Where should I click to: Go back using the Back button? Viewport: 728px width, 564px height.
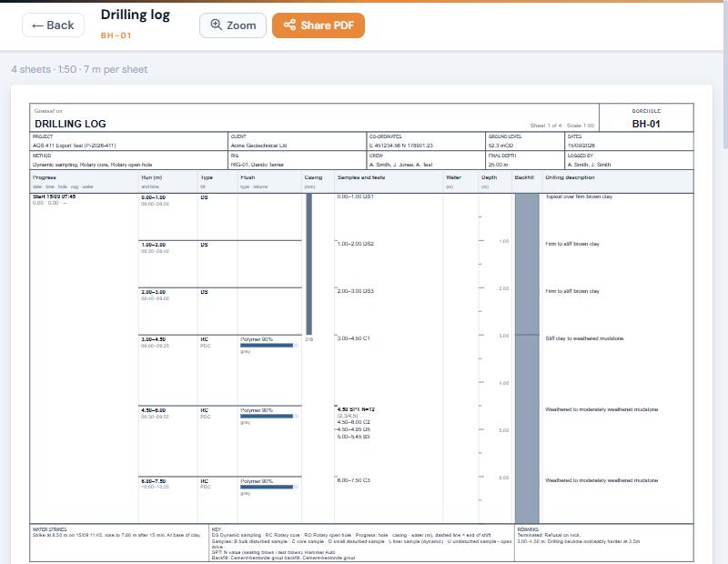[53, 25]
